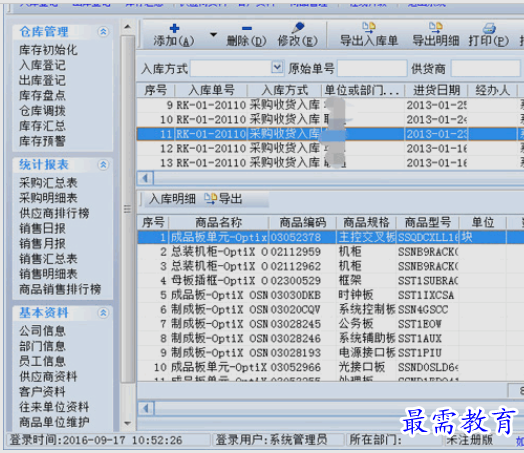Click the 添加(A) add button

174,35
